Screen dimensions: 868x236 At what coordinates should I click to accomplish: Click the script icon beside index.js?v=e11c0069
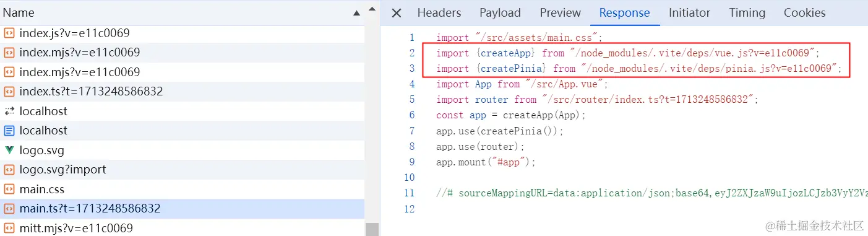point(9,33)
